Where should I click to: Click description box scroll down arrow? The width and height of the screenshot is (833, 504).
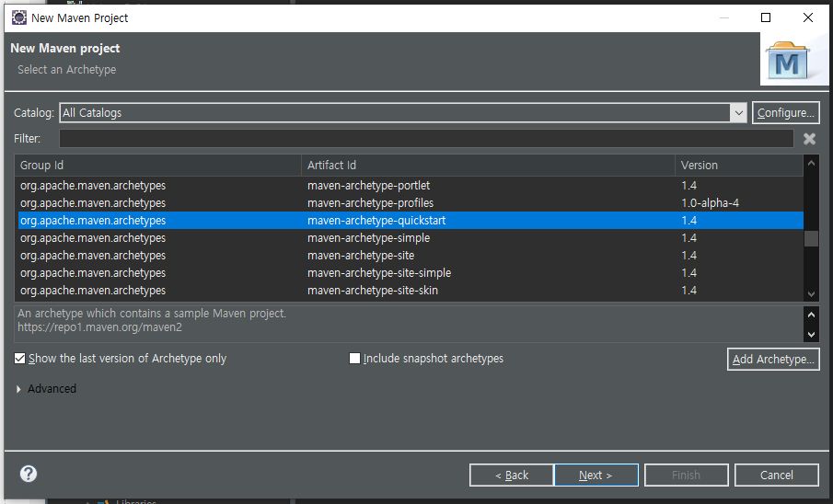(x=811, y=335)
